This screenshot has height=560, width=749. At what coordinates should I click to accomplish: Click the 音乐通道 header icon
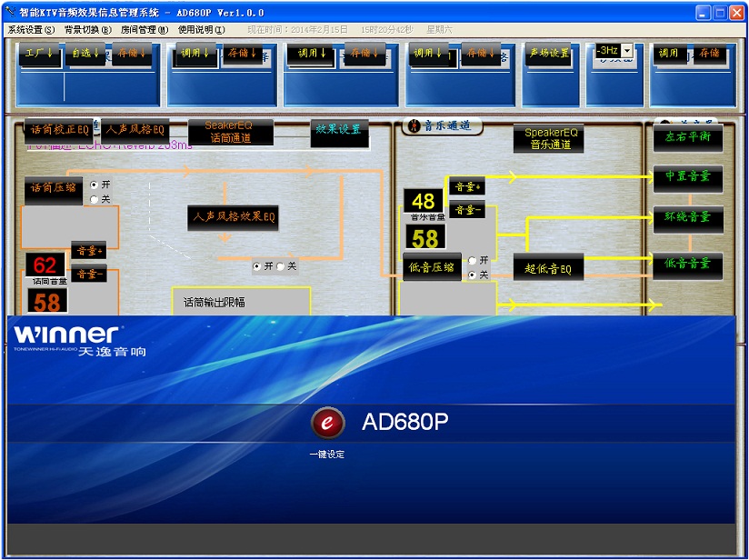(414, 126)
